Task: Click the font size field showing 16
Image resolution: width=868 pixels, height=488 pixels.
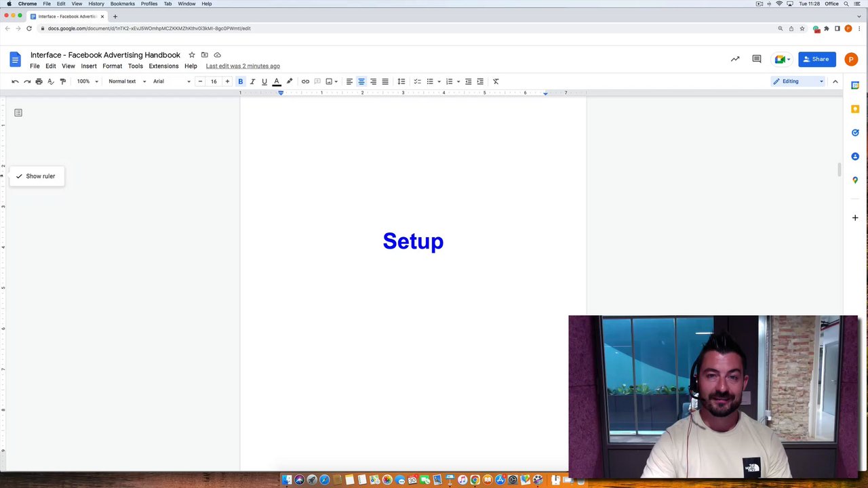Action: pos(214,81)
